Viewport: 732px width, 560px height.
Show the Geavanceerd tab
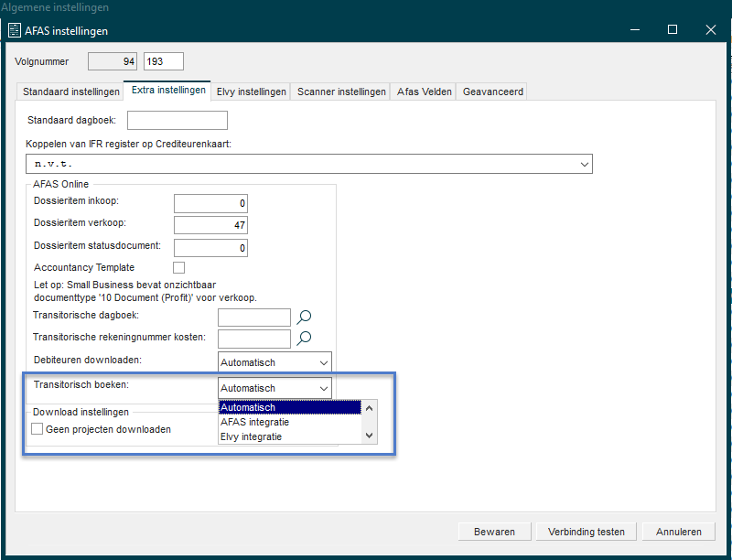[x=493, y=92]
